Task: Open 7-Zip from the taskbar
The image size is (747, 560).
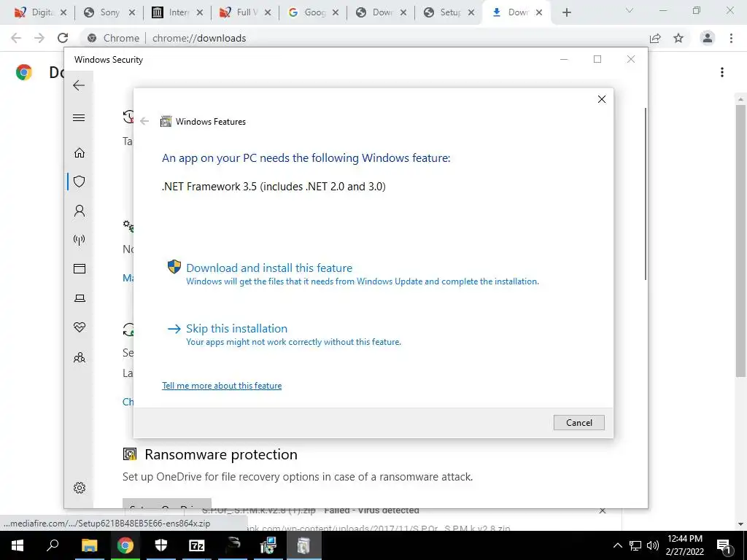Action: pos(197,545)
